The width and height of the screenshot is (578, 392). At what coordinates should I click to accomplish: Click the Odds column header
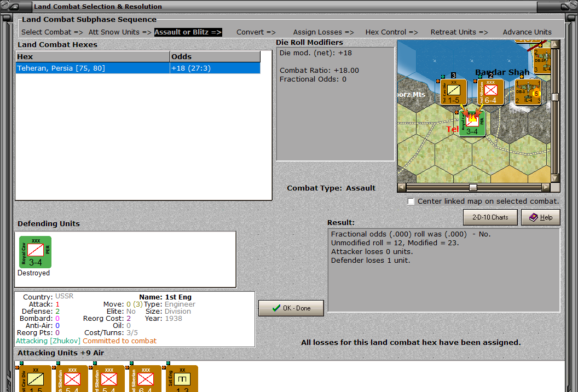coord(215,57)
